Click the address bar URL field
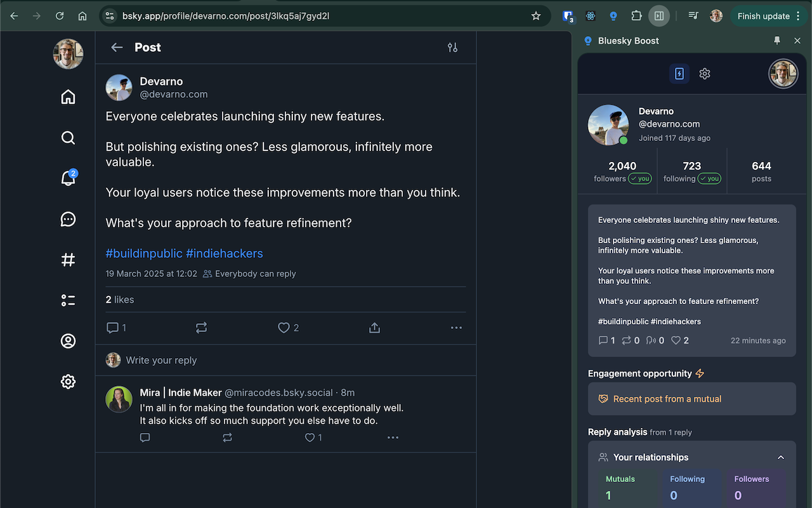 324,16
